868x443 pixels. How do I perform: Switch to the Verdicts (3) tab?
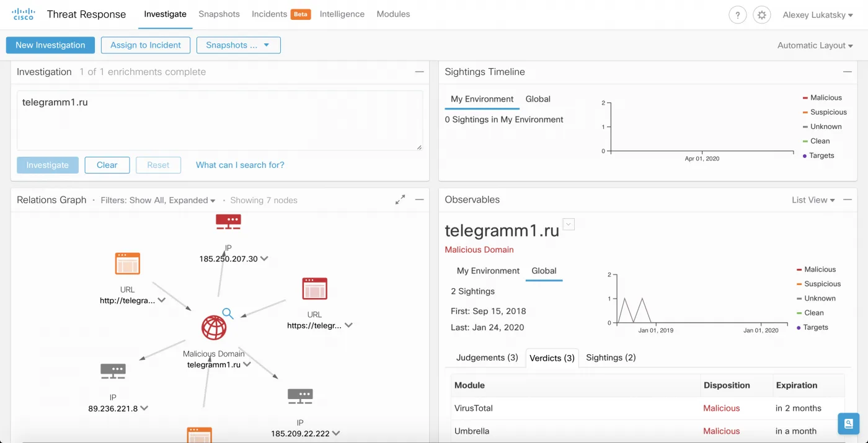tap(552, 358)
